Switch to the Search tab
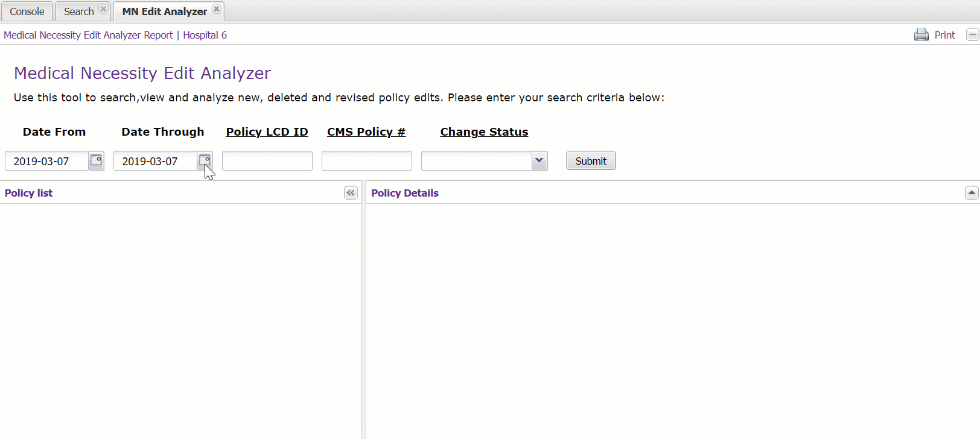Image resolution: width=980 pixels, height=439 pixels. click(78, 11)
